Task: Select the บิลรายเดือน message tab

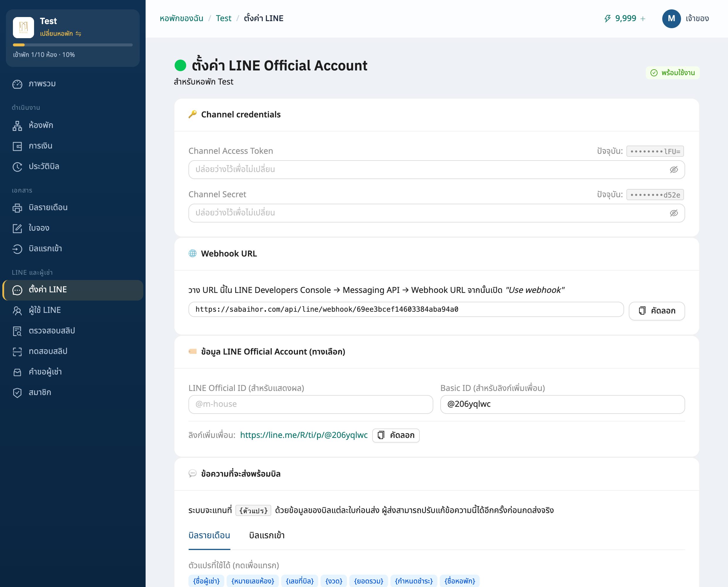Action: click(209, 536)
